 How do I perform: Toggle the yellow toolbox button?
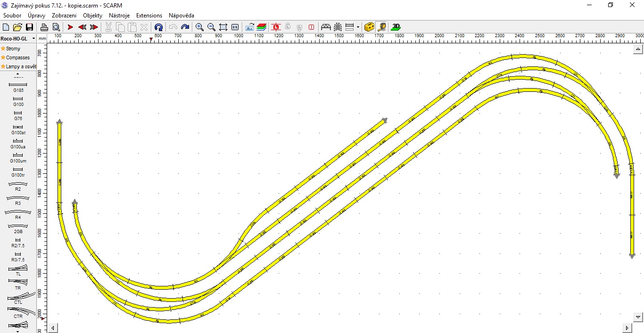[x=370, y=27]
